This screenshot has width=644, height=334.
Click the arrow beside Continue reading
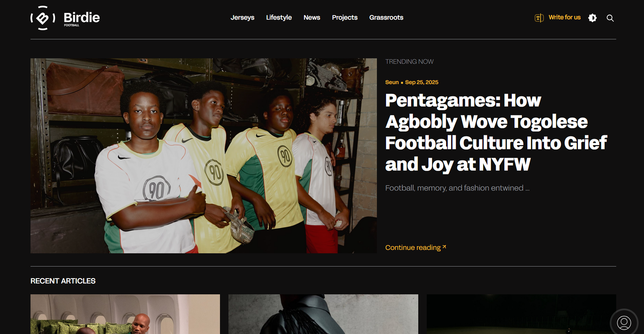coord(444,247)
